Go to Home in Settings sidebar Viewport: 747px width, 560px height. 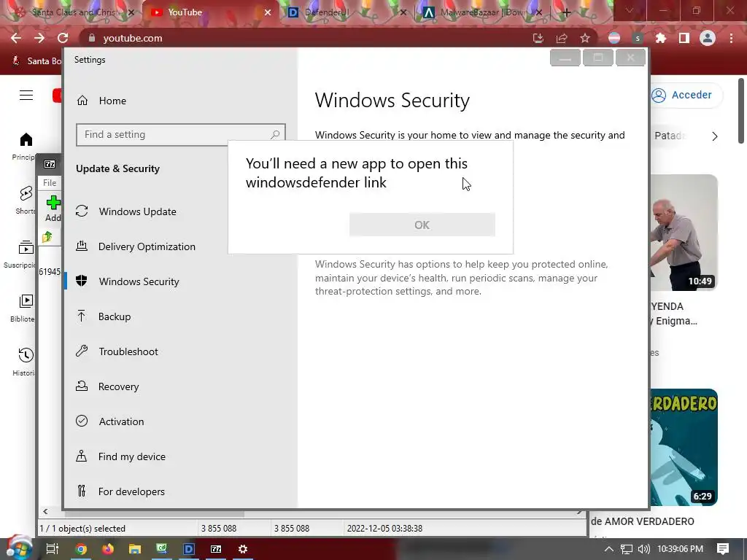tap(112, 101)
